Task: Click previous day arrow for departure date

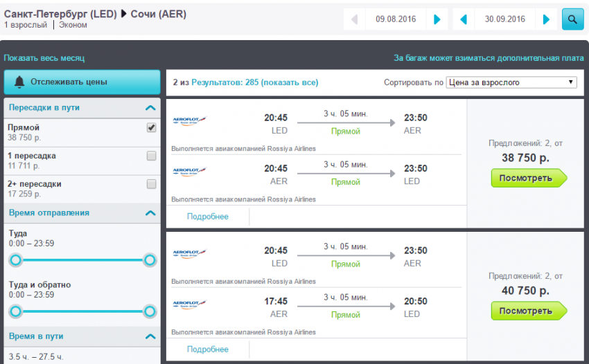Action: tap(355, 19)
